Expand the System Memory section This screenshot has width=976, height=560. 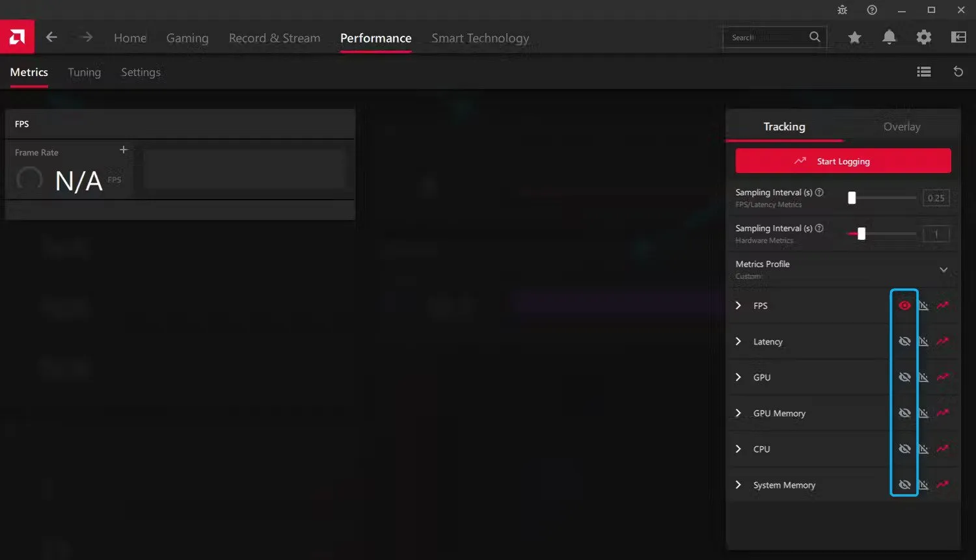coord(739,485)
